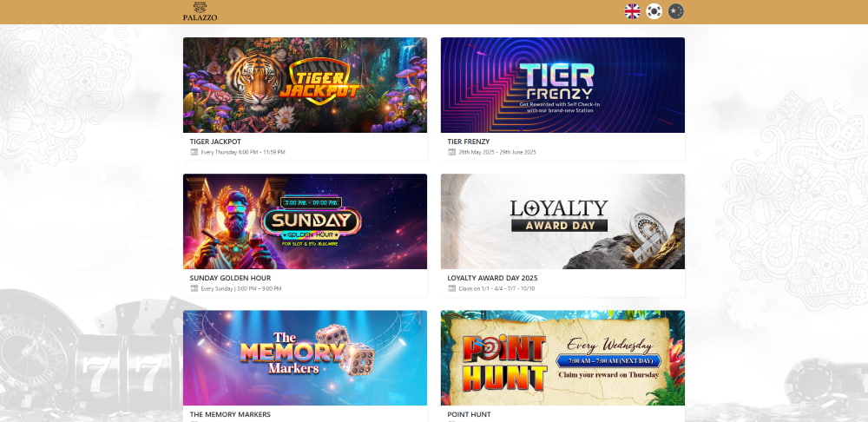Open the Tiger Jackpot banner image
This screenshot has width=868, height=422.
(x=305, y=85)
